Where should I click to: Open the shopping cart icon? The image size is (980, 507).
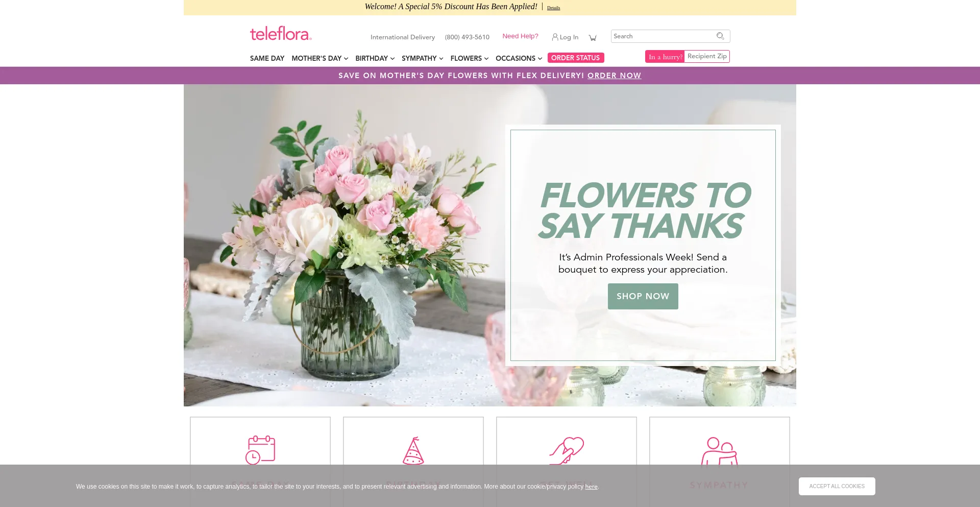pos(593,37)
